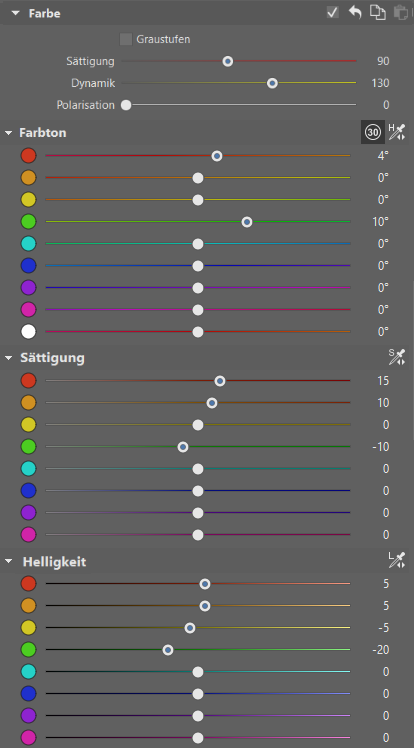414x748 pixels.
Task: Click the paste settings icon in Farbe header
Action: point(400,13)
